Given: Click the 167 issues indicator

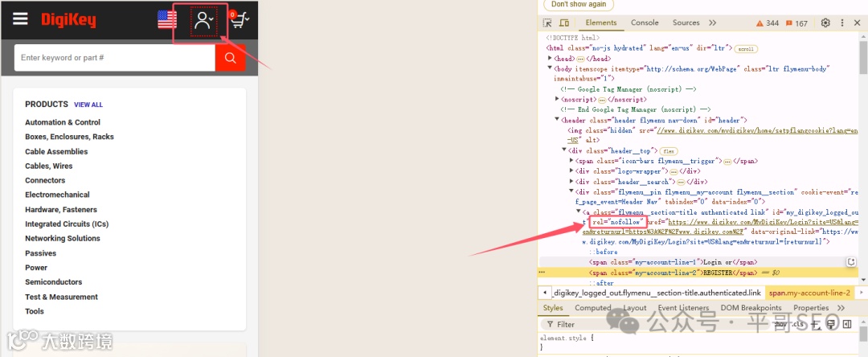Looking at the screenshot, I should coord(796,23).
